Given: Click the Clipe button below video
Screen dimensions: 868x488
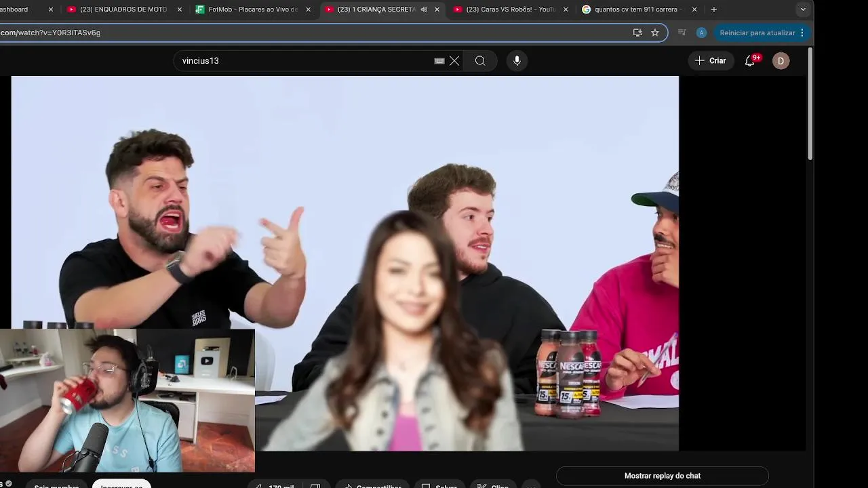Looking at the screenshot, I should pyautogui.click(x=493, y=485).
